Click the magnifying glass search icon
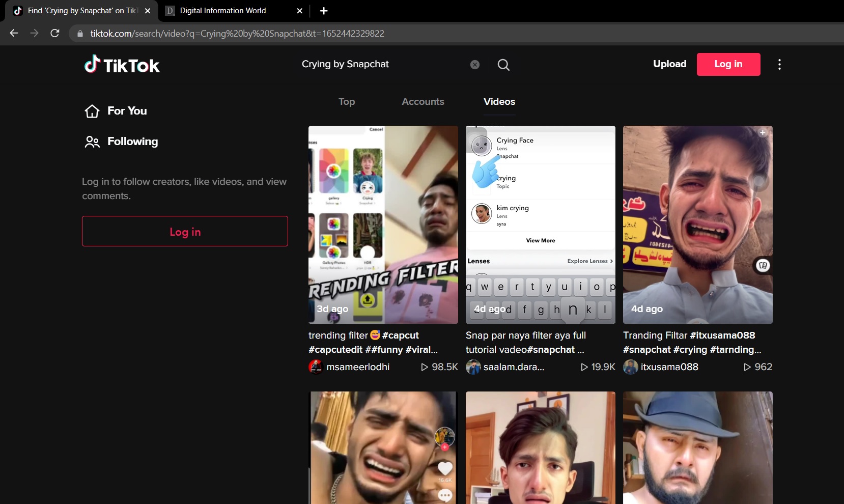The width and height of the screenshot is (844, 504). click(x=503, y=65)
